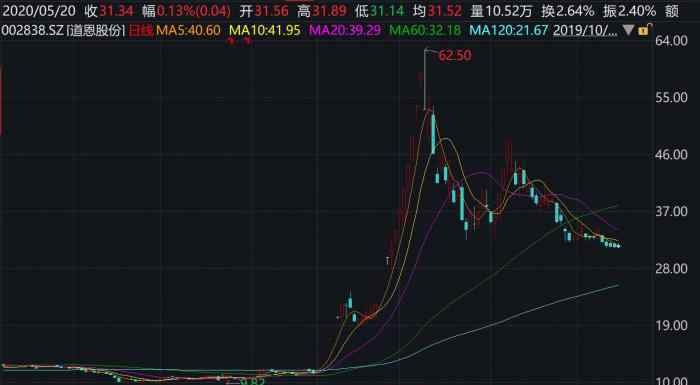Click the 002838.SZ stock code label
Image resolution: width=700 pixels, height=385 pixels.
(33, 31)
